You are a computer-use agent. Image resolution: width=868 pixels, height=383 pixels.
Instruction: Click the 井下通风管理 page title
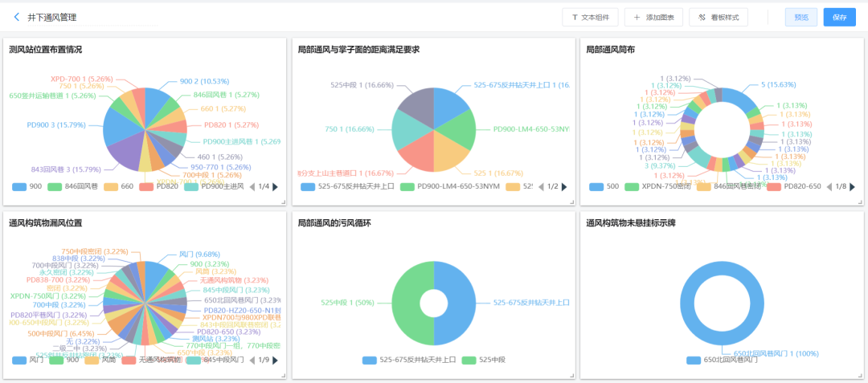(53, 17)
